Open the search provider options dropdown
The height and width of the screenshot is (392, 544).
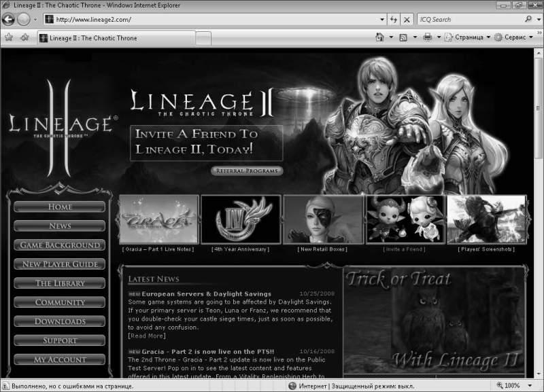pos(539,20)
